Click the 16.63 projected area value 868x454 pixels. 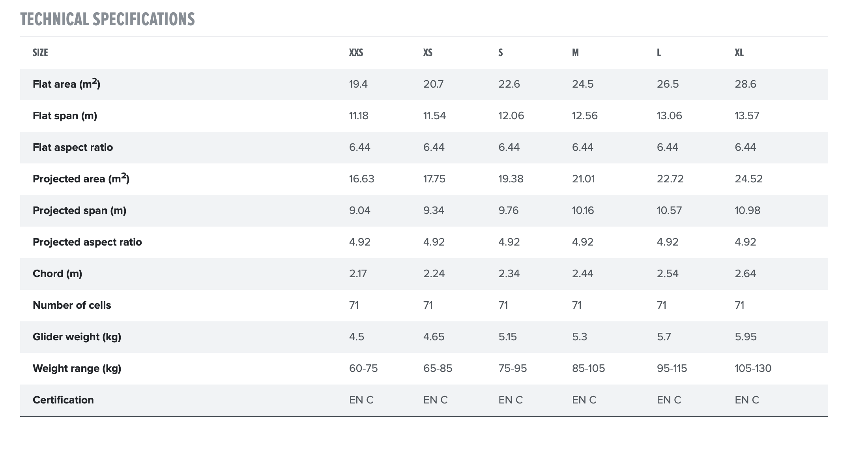[361, 179]
